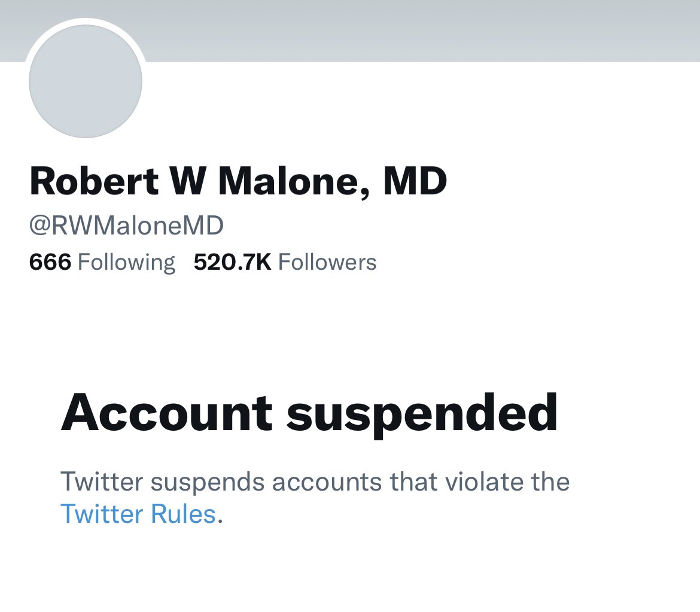
Task: Click the 666 following count number
Action: coord(50,262)
